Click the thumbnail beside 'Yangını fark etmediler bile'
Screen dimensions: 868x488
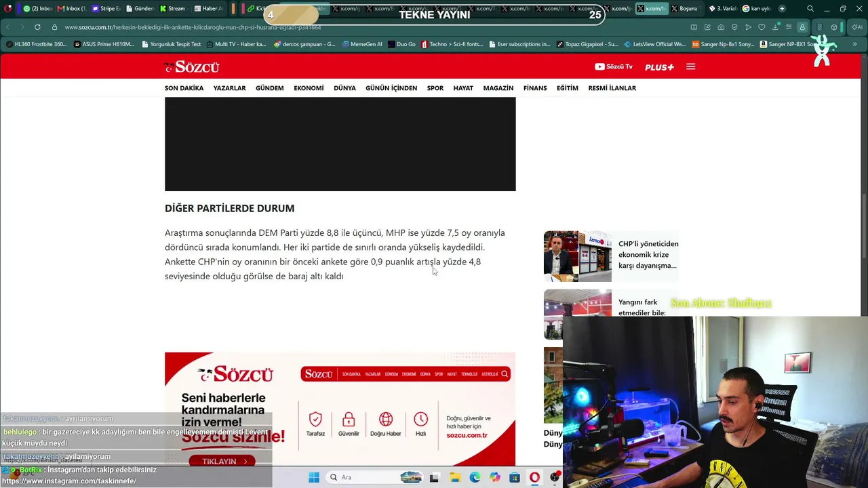click(x=577, y=314)
